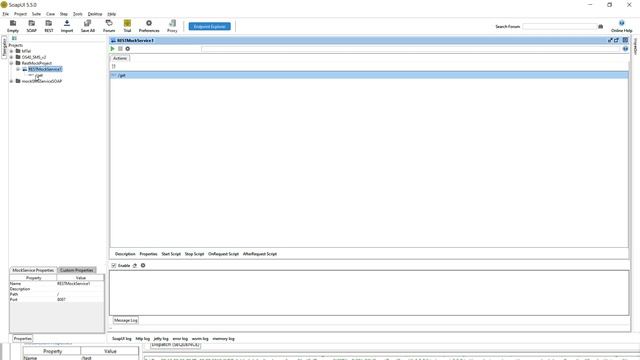Screen dimensions: 640x360
Task: Open the Step menu
Action: 64,14
